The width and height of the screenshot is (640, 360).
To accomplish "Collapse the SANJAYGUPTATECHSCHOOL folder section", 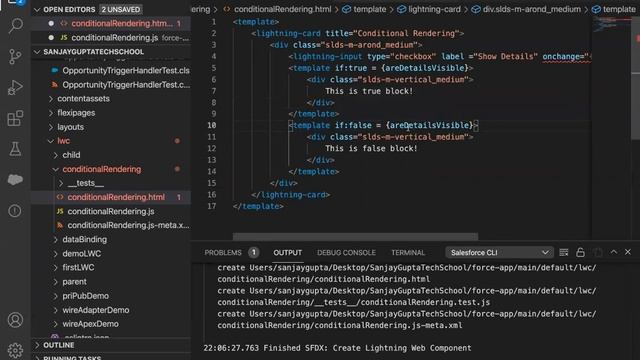I will point(110,52).
